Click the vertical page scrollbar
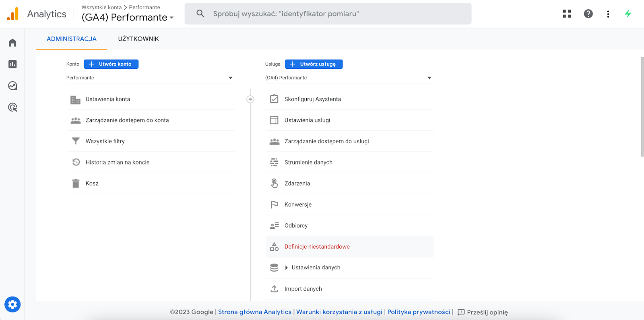 (642, 107)
